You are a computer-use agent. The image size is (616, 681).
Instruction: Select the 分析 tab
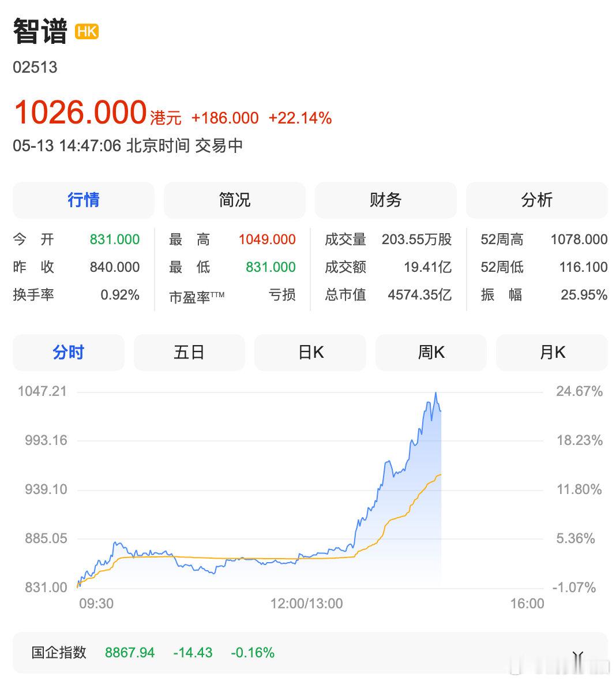(536, 200)
